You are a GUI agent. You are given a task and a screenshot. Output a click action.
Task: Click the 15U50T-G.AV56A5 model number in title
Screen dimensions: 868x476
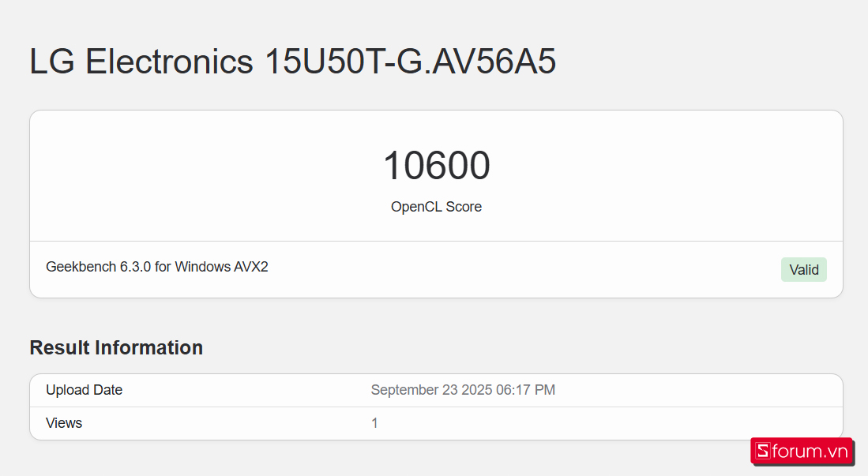pyautogui.click(x=410, y=62)
